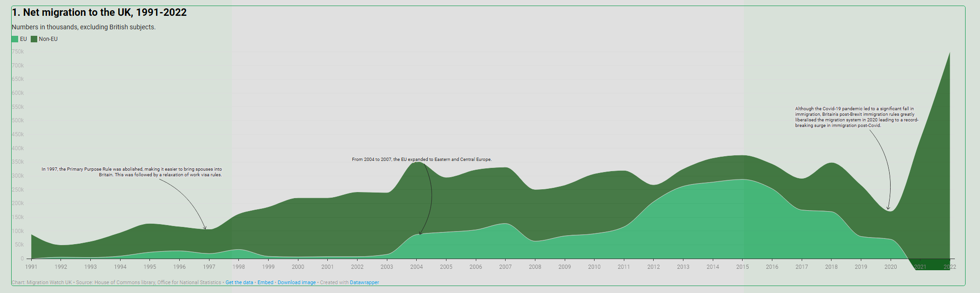The image size is (980, 293).
Task: Click the Primary Purpose Rule annotation text
Action: click(x=132, y=172)
